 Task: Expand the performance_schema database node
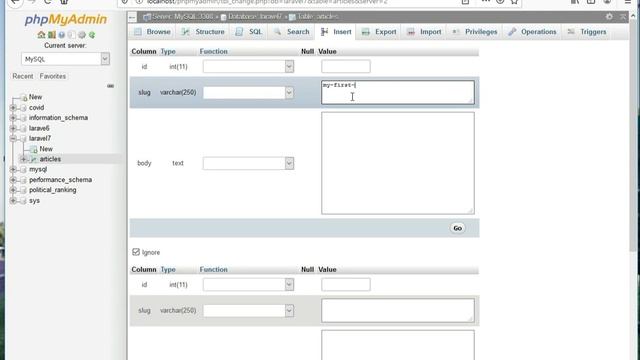coord(13,180)
